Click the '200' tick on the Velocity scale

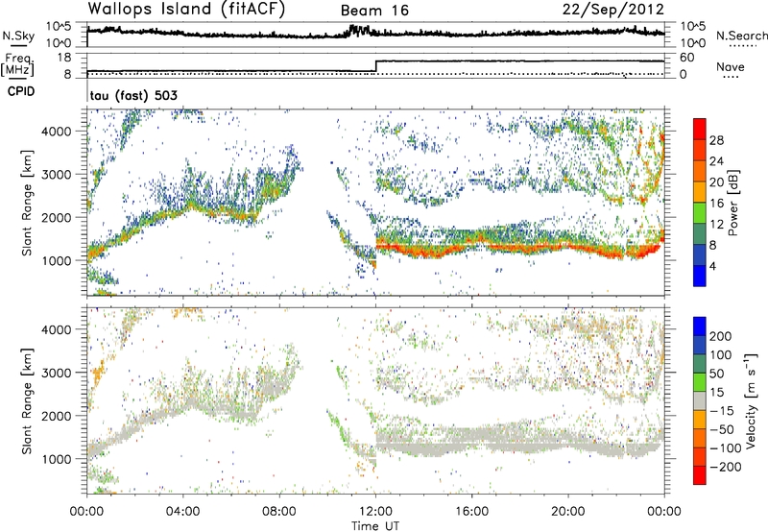pyautogui.click(x=721, y=336)
